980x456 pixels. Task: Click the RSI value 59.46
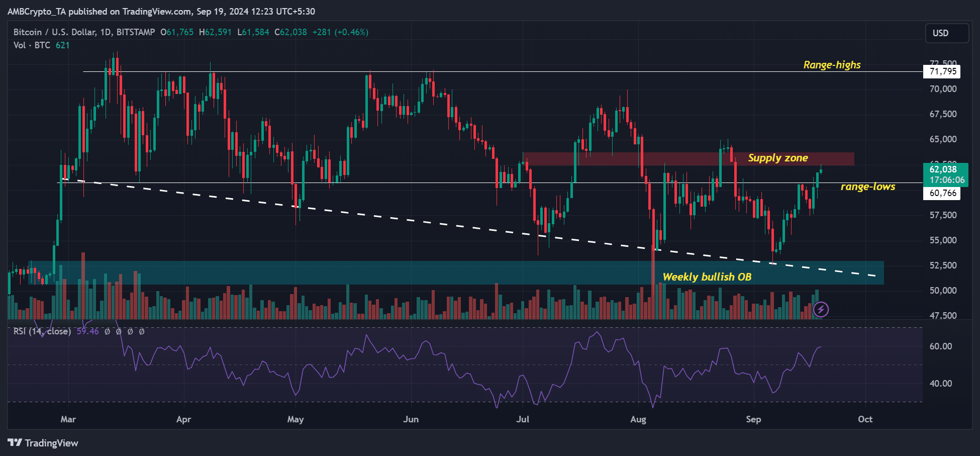point(88,331)
